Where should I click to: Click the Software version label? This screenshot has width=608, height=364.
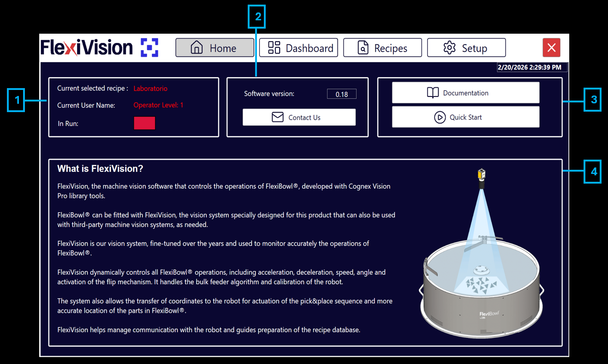(x=269, y=94)
